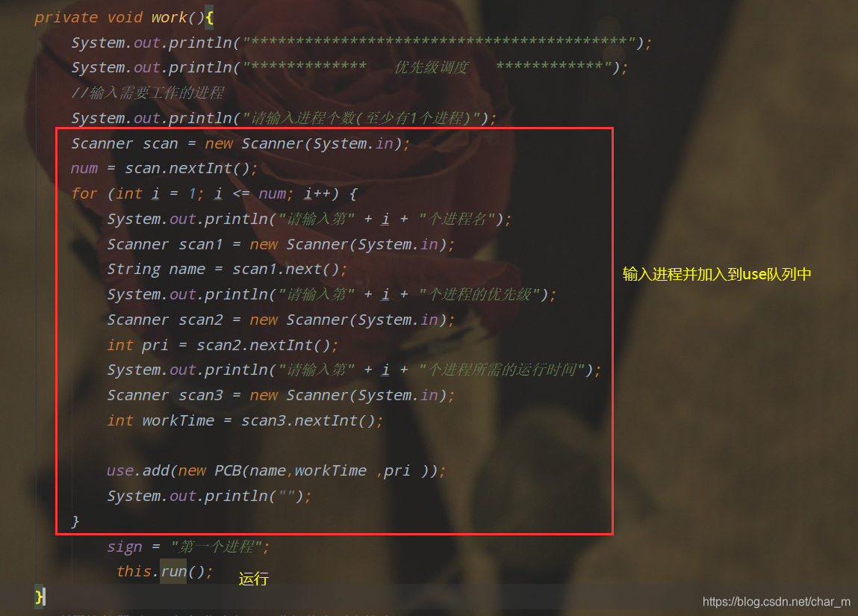The height and width of the screenshot is (616, 858).
Task: Click String name = scan1.next() line
Action: [x=227, y=269]
